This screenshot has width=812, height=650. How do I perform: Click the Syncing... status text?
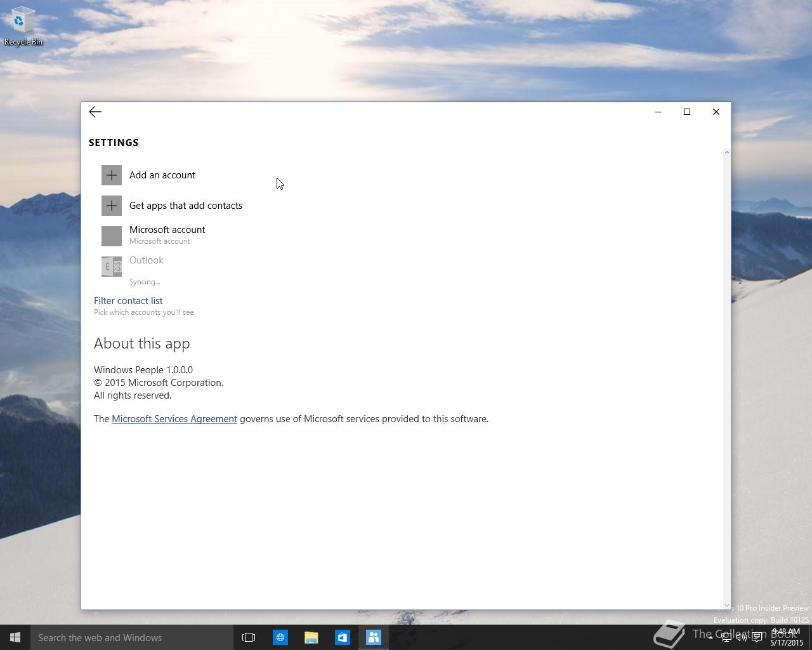click(145, 282)
